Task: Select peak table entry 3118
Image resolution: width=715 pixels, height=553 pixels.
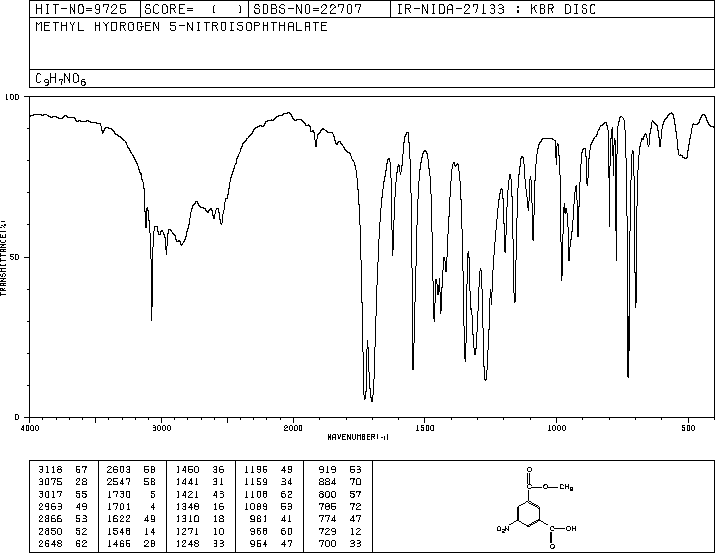Action: [x=62, y=470]
